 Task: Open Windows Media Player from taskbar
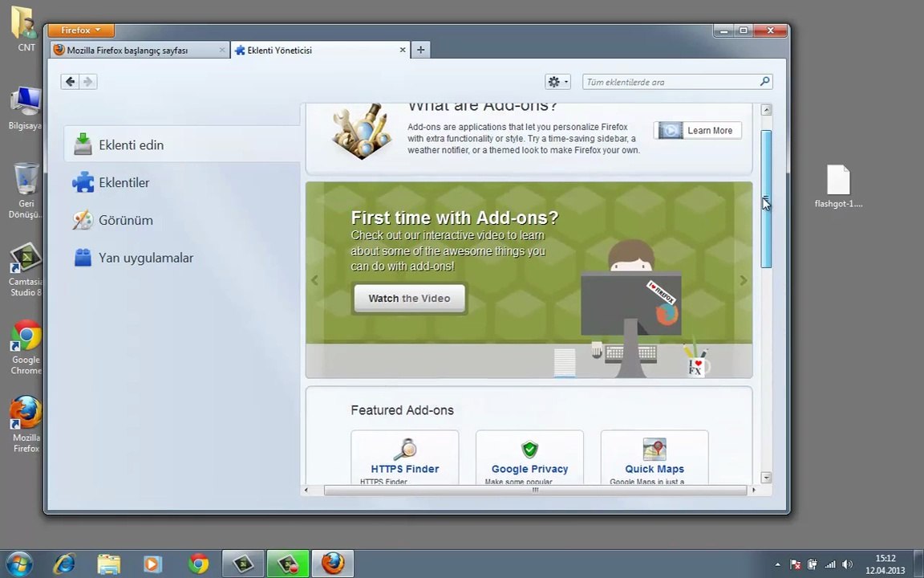coord(152,564)
